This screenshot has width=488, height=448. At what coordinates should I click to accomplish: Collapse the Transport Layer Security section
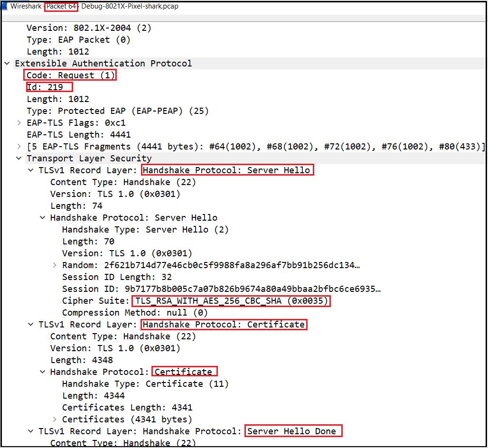(19, 158)
